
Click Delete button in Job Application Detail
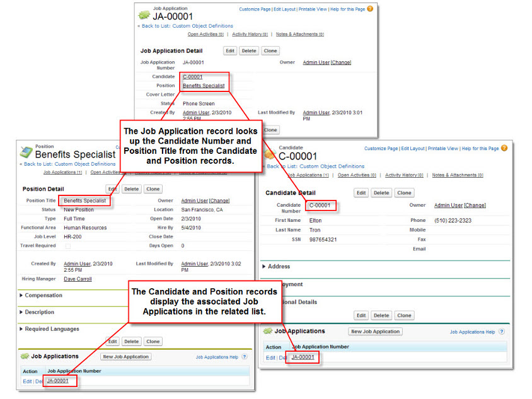point(249,50)
